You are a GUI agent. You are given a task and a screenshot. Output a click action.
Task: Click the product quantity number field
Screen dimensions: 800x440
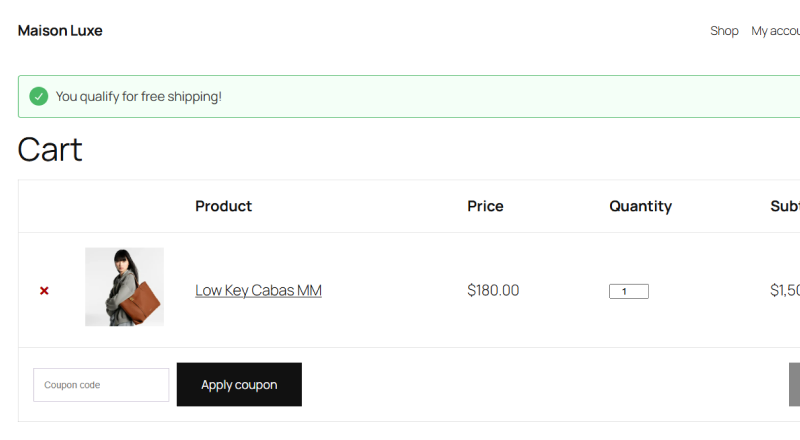click(x=628, y=292)
